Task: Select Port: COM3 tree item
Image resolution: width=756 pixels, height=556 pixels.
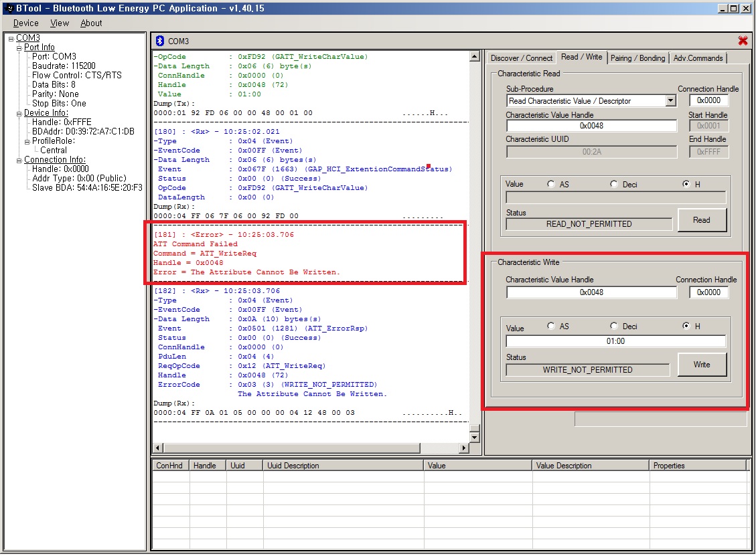Action: pos(54,57)
